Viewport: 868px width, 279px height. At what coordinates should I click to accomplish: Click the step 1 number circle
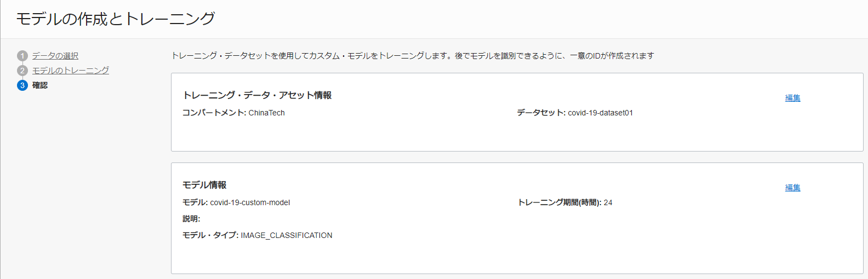(22, 56)
